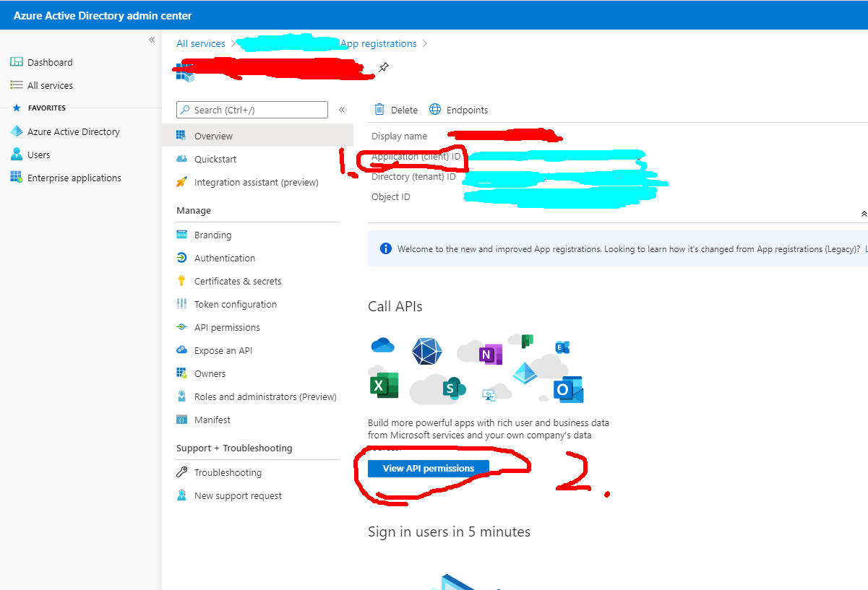This screenshot has width=868, height=590.
Task: Click the Directory (tenant) ID label
Action: point(413,176)
